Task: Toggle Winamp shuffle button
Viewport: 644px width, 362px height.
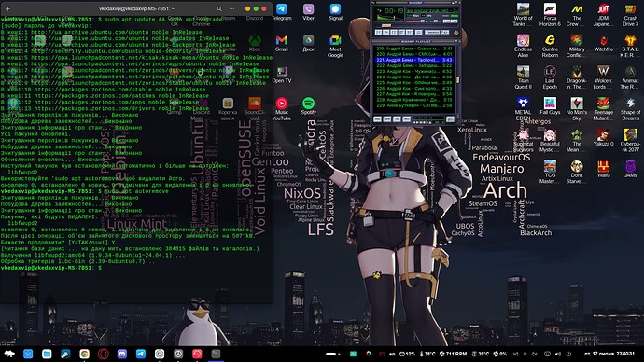Action: pyautogui.click(x=432, y=32)
